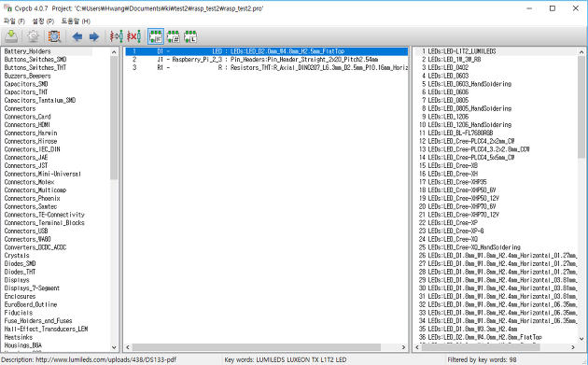Select Diodes_SMD library
Image resolution: width=588 pixels, height=365 pixels.
[20, 263]
